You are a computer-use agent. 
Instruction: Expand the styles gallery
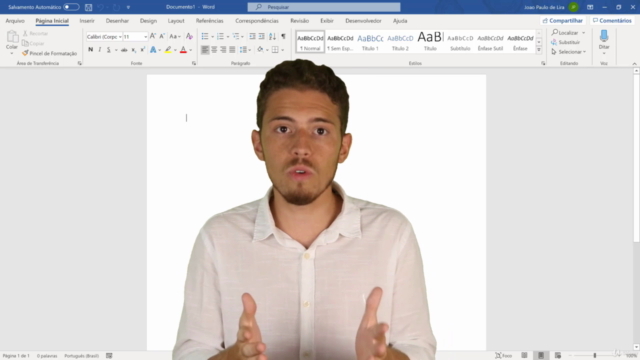click(x=539, y=50)
